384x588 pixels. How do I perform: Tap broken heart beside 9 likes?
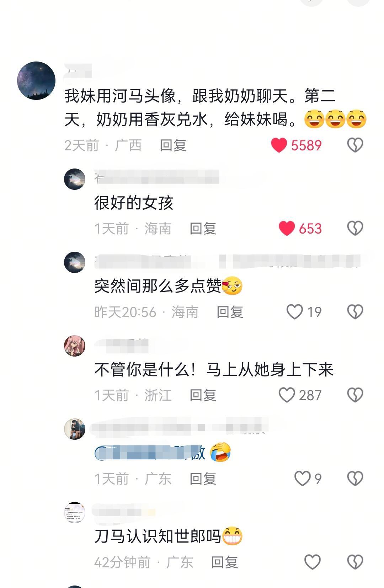[355, 479]
